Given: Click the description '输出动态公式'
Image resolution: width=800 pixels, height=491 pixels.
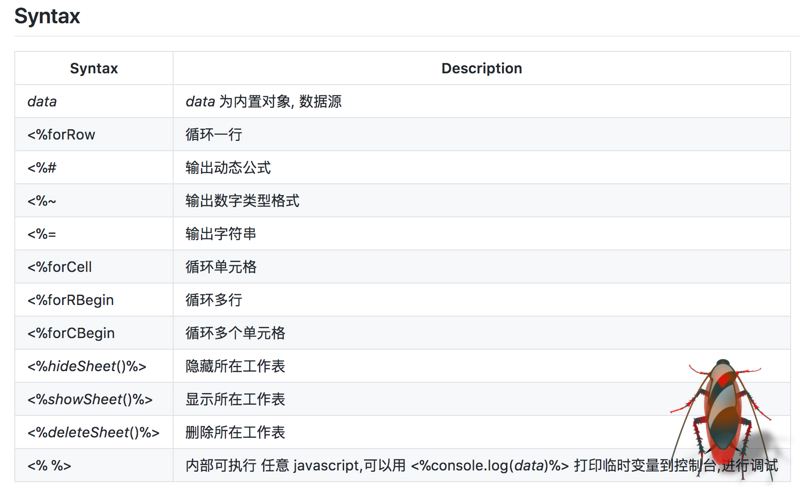Looking at the screenshot, I should 228,167.
